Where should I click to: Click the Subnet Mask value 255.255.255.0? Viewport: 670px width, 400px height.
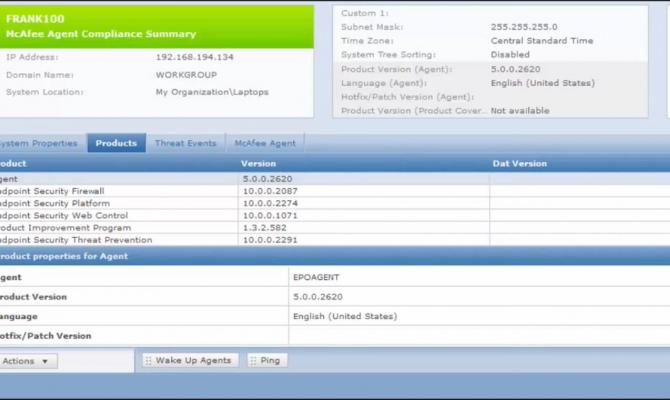(524, 27)
